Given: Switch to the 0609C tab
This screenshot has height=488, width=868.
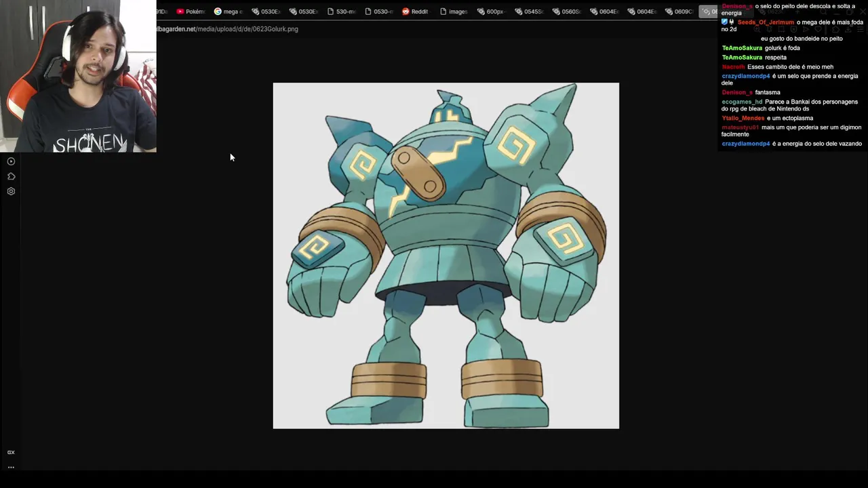Looking at the screenshot, I should click(679, 12).
